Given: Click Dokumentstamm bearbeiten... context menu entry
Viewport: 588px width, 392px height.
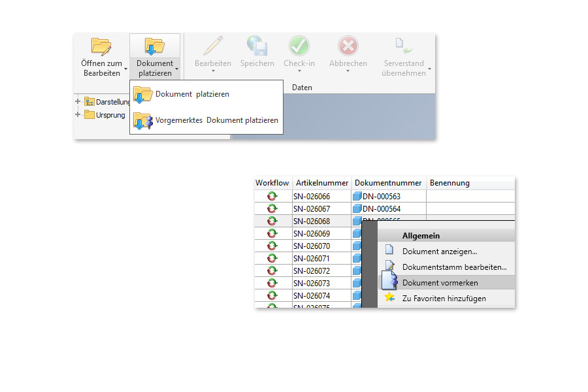Looking at the screenshot, I should click(x=454, y=267).
